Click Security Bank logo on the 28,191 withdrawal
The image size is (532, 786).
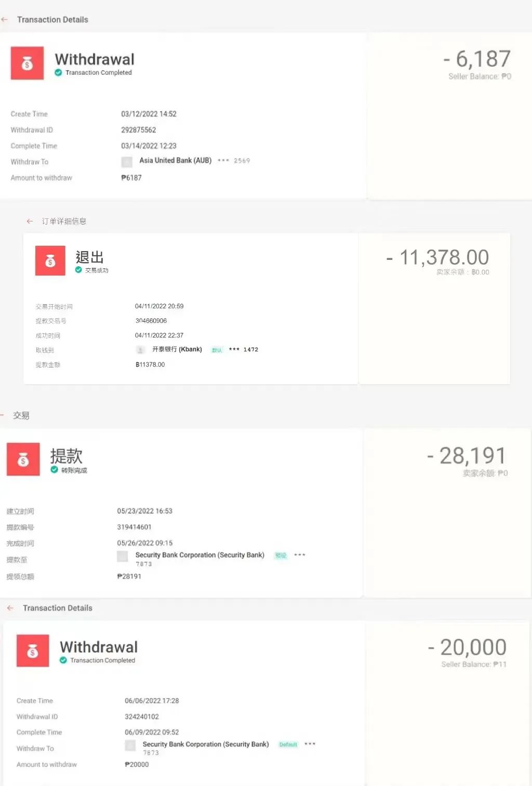tap(122, 556)
